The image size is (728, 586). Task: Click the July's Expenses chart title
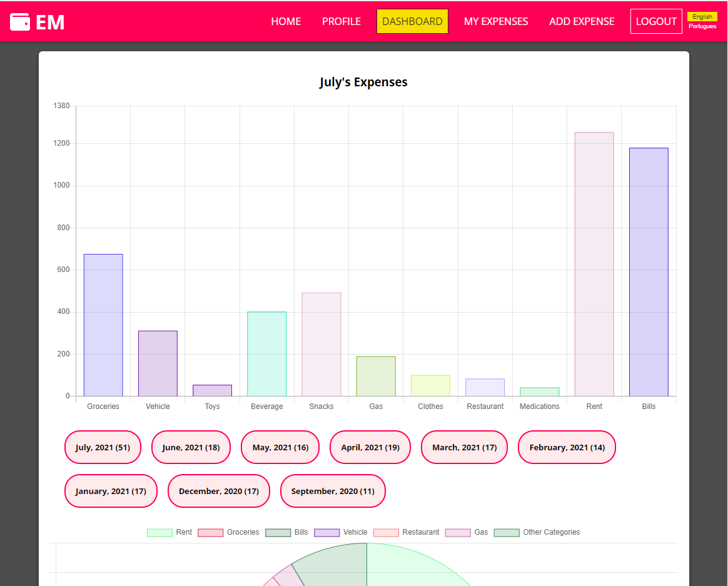(x=363, y=82)
